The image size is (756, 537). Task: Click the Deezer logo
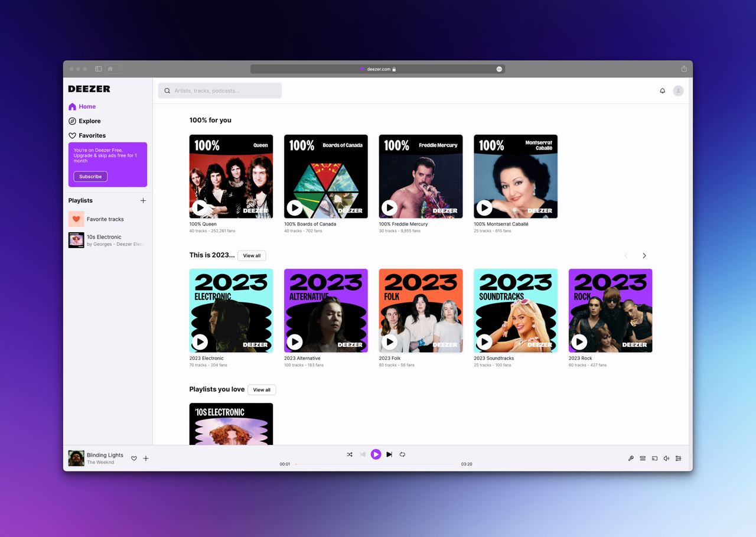[x=89, y=89]
